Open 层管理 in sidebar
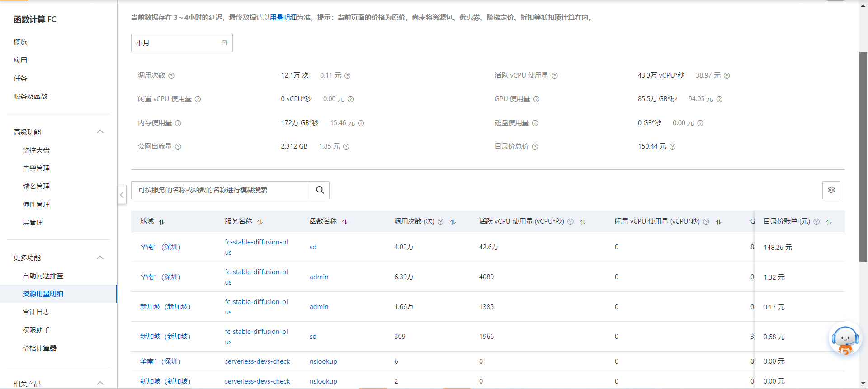The width and height of the screenshot is (868, 389). click(33, 223)
